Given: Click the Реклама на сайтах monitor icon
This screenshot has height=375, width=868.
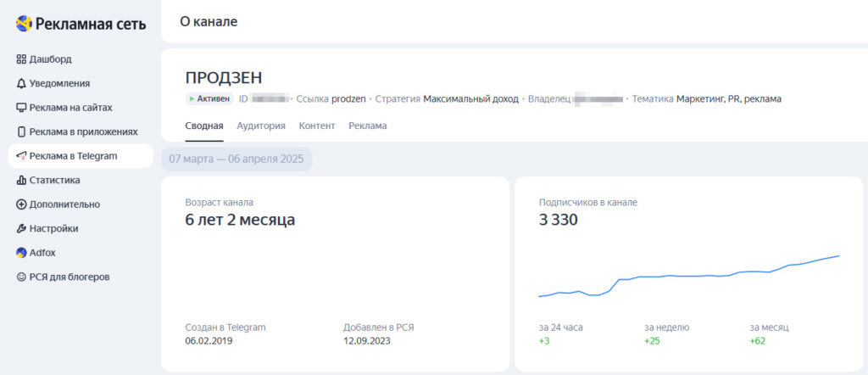Looking at the screenshot, I should [21, 108].
